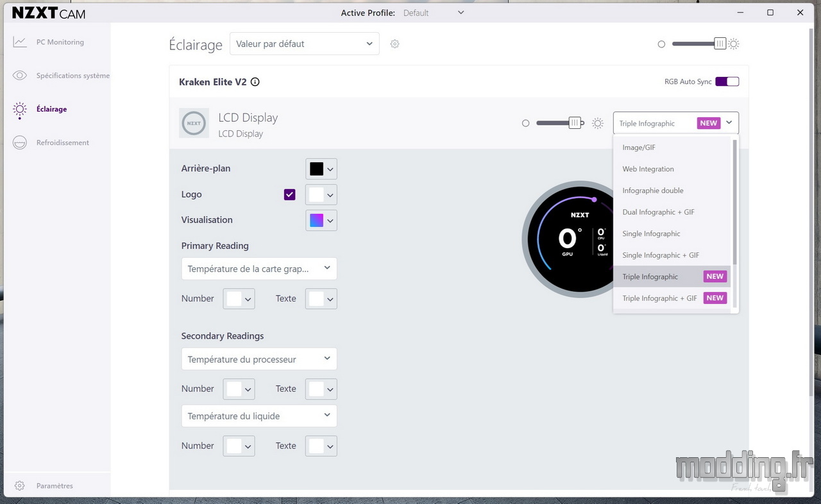Click the gear icon next to the lighting profile

pyautogui.click(x=395, y=44)
